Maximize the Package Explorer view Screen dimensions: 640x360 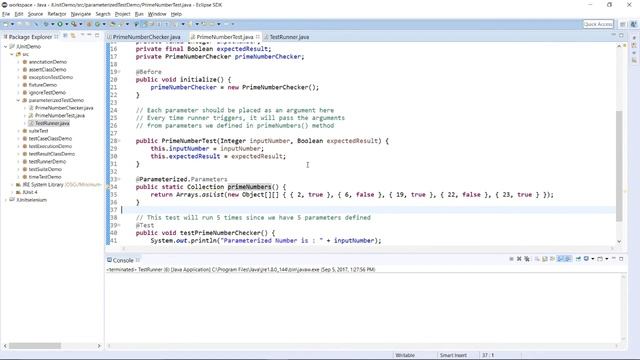[x=97, y=36]
